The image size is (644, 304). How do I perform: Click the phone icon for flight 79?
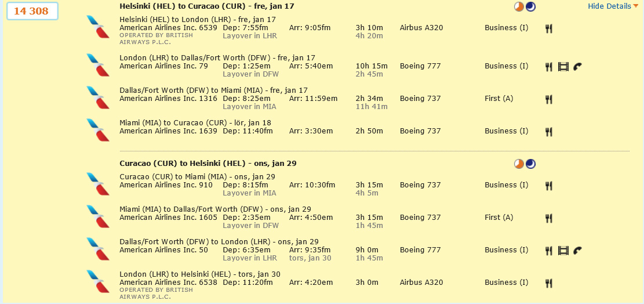(x=577, y=67)
